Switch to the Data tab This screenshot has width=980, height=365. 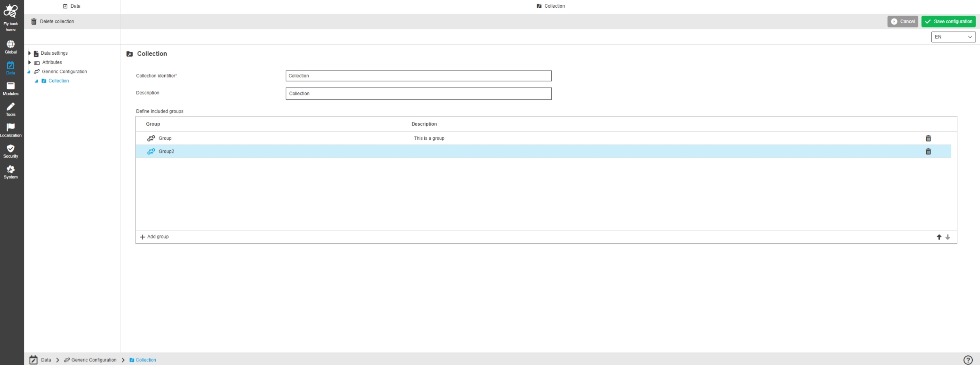point(72,6)
